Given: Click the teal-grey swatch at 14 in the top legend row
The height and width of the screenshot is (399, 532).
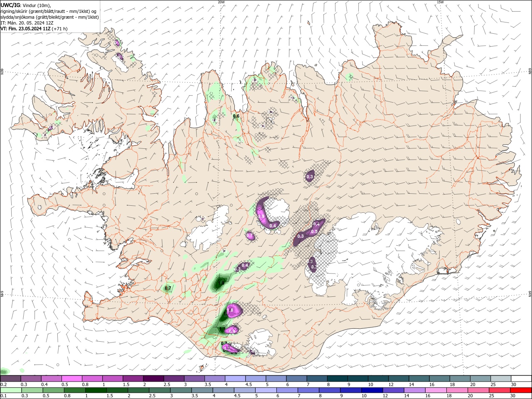Looking at the screenshot, I should point(419,379).
